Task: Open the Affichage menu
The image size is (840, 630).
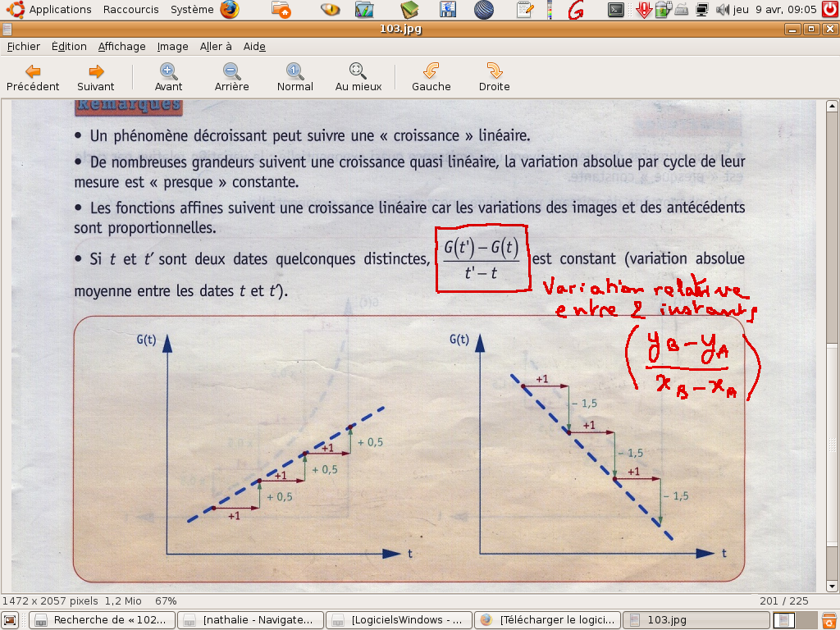Action: pos(121,47)
